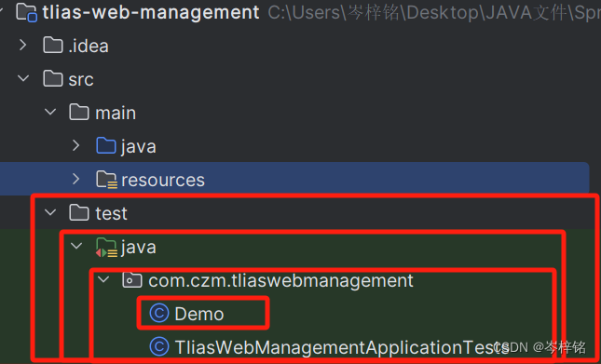The width and height of the screenshot is (601, 364).
Task: Expand the .idea folder
Action: (x=23, y=46)
